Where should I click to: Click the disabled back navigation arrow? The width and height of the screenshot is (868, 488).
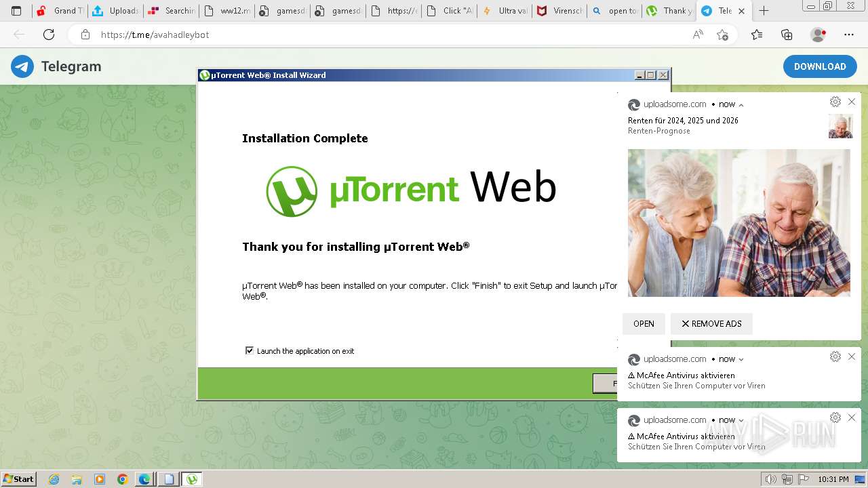click(20, 35)
